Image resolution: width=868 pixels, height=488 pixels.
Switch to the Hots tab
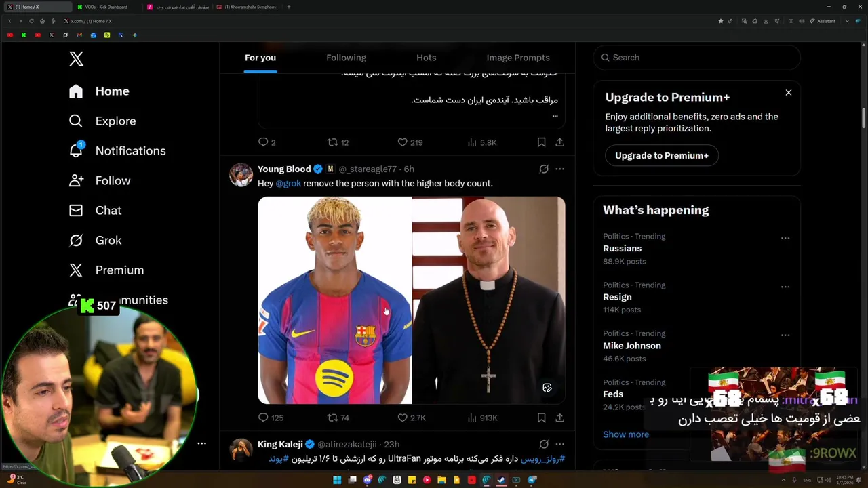pos(427,58)
